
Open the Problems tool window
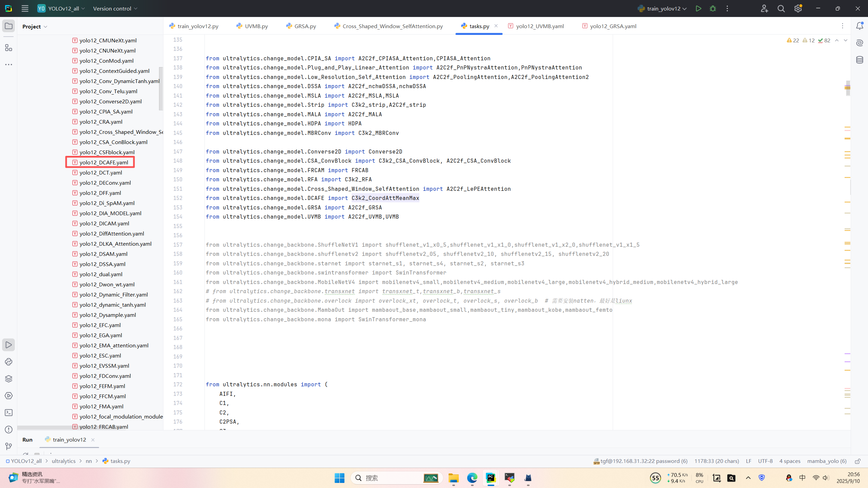tap(8, 430)
